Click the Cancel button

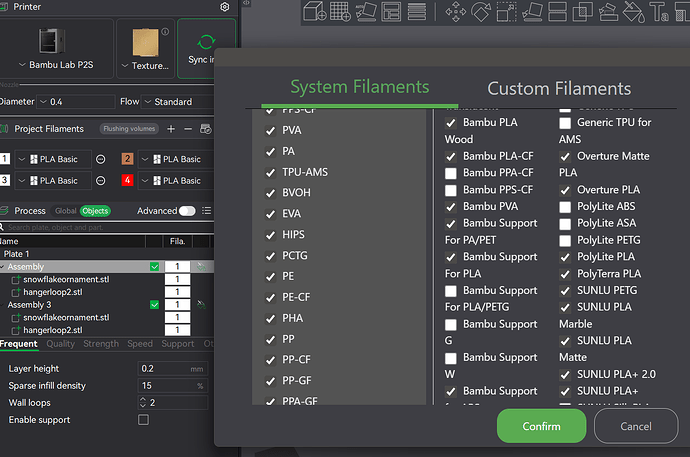(636, 426)
